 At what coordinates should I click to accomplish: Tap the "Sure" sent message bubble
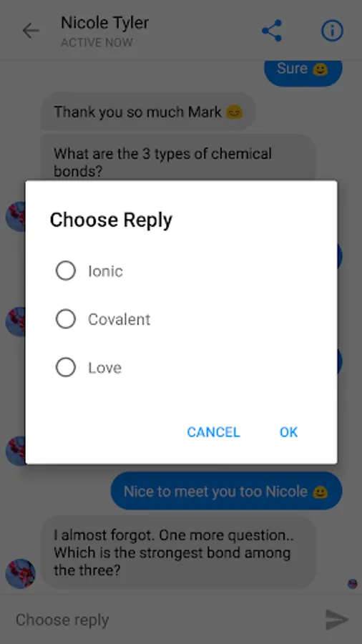[303, 71]
